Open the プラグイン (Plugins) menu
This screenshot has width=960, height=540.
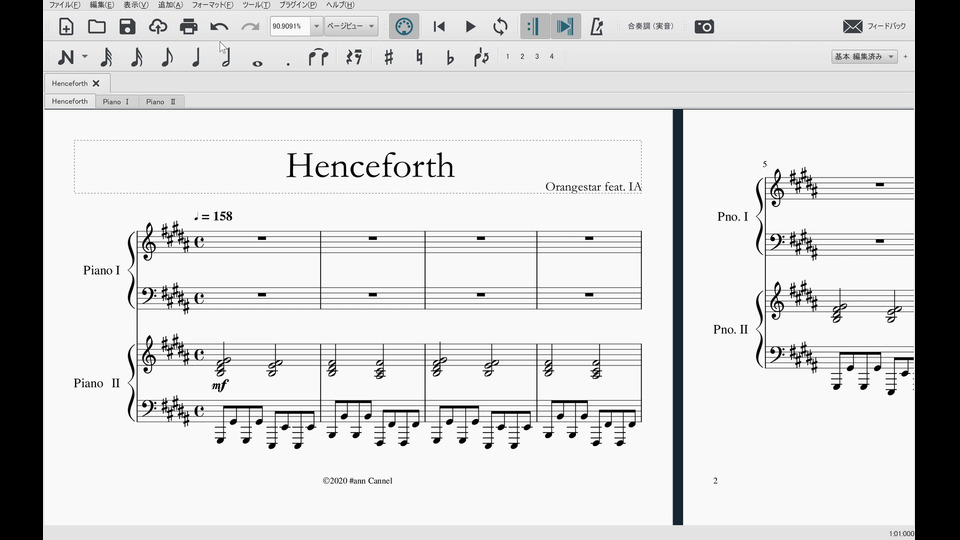[x=298, y=5]
